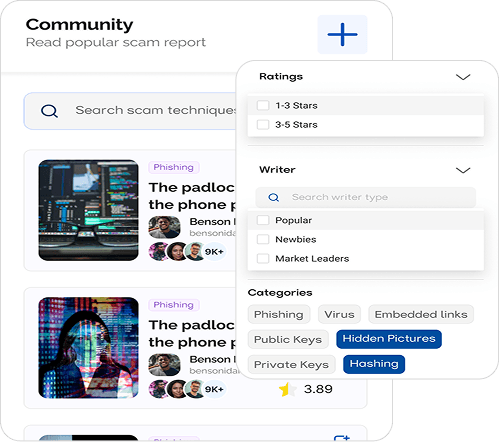500x442 pixels.
Task: Deselect the Hidden Pictures category chip
Action: pos(389,339)
